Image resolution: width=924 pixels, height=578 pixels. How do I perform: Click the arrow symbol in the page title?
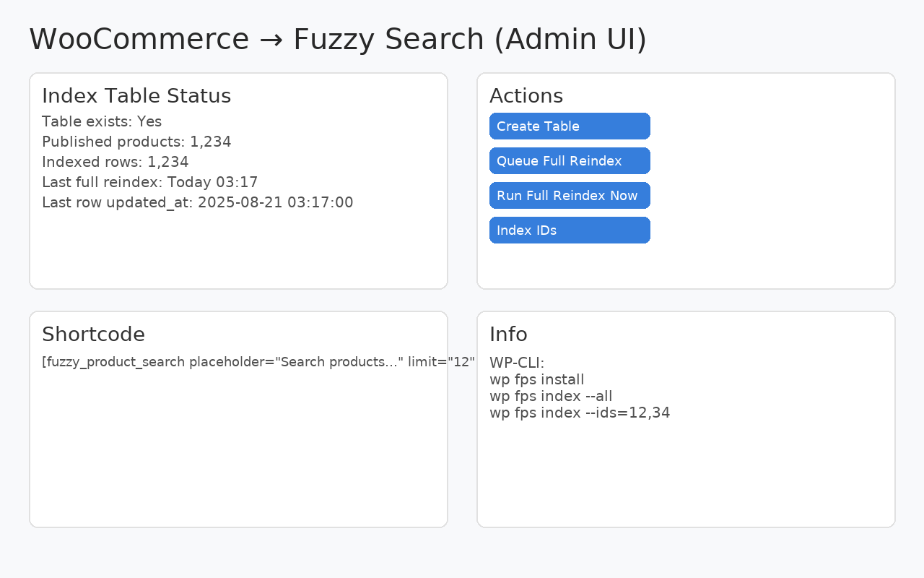(271, 40)
